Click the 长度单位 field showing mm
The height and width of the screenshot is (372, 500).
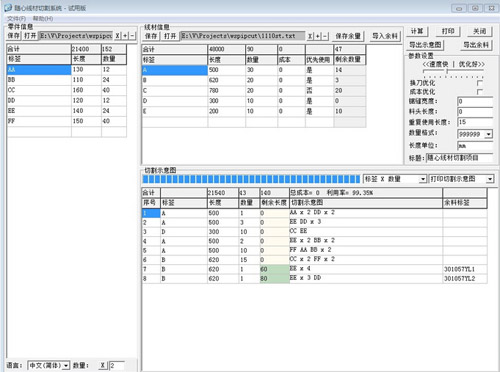(475, 146)
